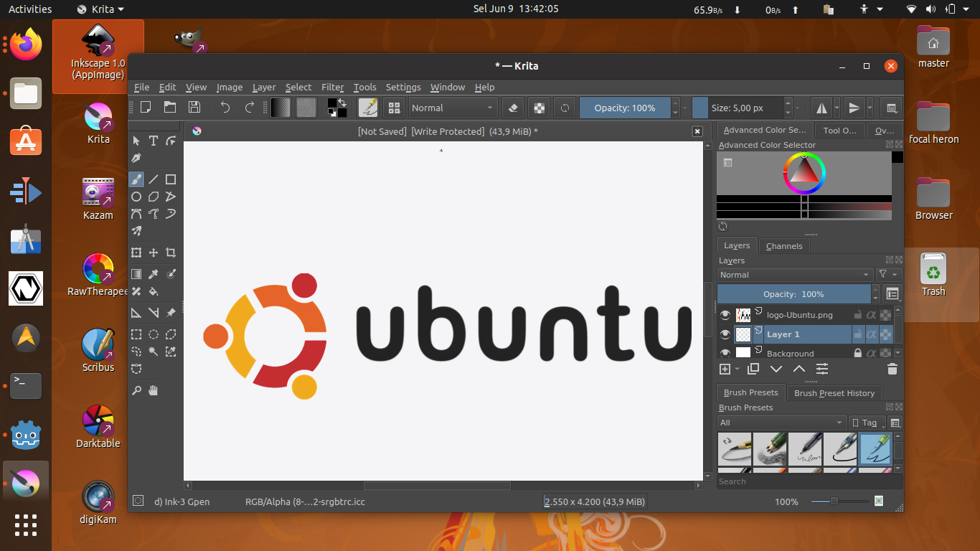This screenshot has height=551, width=980.
Task: Open the layers view options menu
Action: [x=892, y=293]
